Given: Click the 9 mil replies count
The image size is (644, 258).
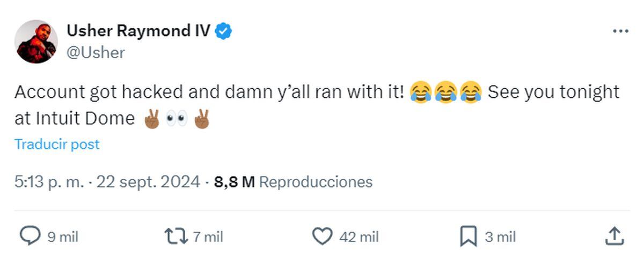Looking at the screenshot, I should click(63, 236).
